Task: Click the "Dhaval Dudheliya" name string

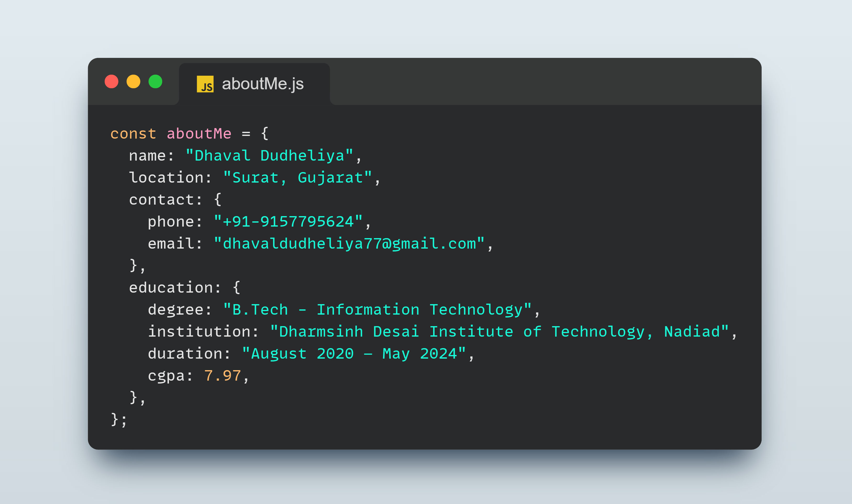Action: [x=270, y=156]
